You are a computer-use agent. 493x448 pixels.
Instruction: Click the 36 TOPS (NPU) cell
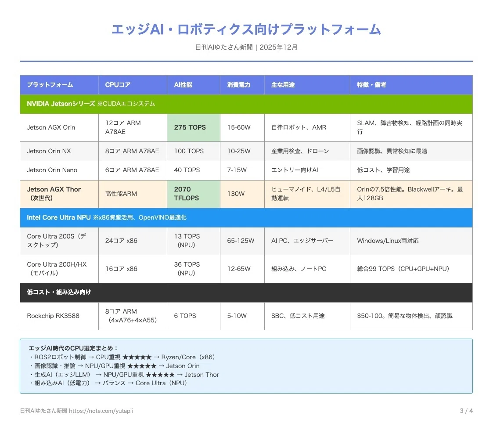click(193, 269)
